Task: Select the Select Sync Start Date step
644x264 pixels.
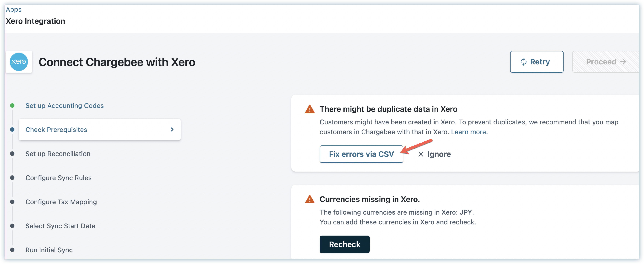Action: click(60, 226)
